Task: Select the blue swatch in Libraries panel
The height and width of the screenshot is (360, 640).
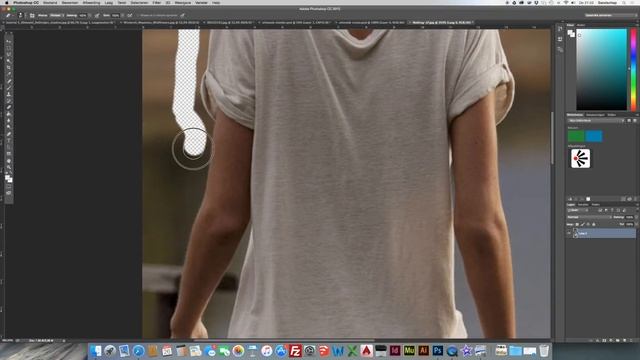Action: pyautogui.click(x=594, y=136)
